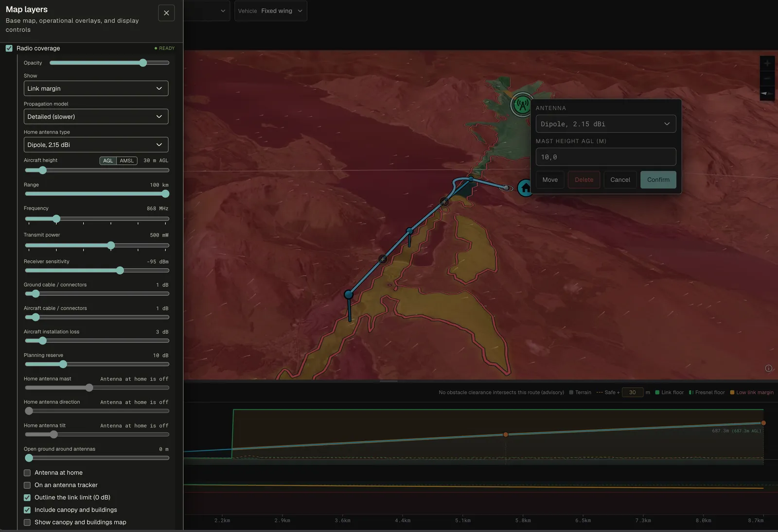778x532 pixels.
Task: Click the orange marker ending the elevation profile
Action: [x=763, y=423]
